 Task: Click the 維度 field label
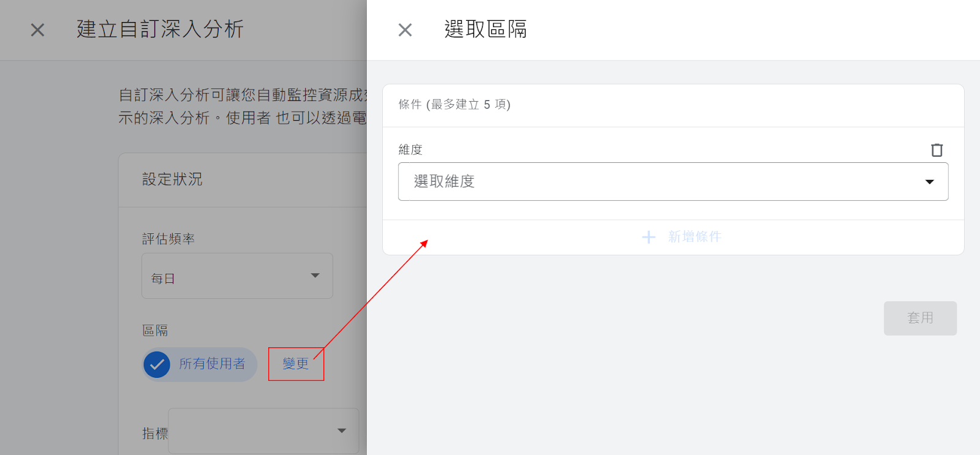410,149
